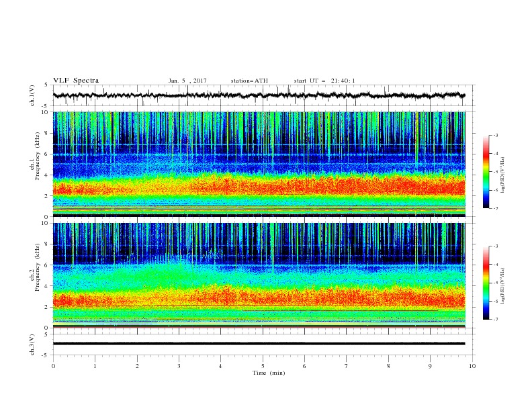The width and height of the screenshot is (532, 411).
Task: Click the "-3" label on ch.1 color bar
Action: [x=496, y=135]
